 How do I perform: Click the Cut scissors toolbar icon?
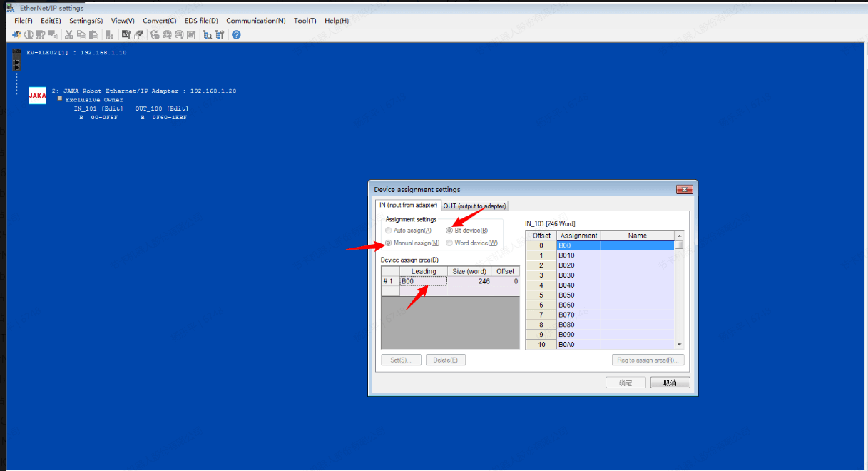tap(69, 34)
